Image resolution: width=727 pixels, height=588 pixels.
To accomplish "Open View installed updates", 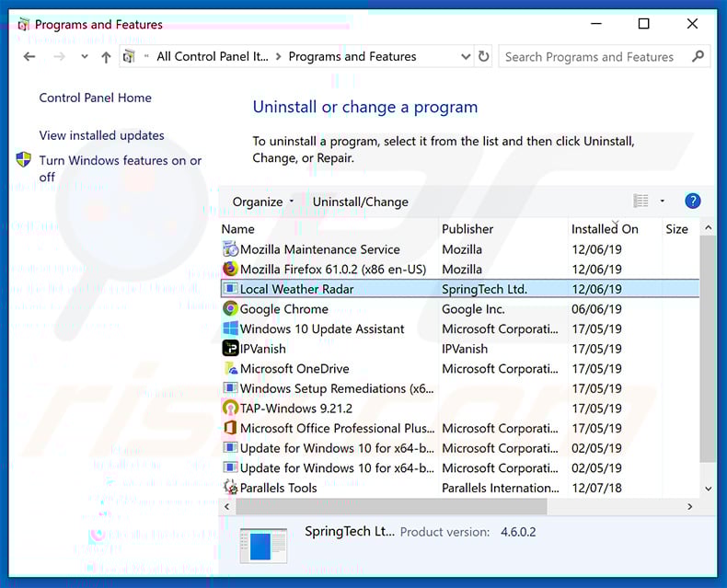I will click(101, 135).
